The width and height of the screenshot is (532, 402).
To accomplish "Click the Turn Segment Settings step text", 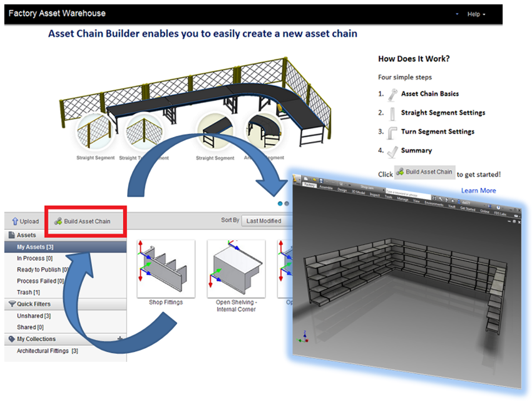I will tap(437, 131).
